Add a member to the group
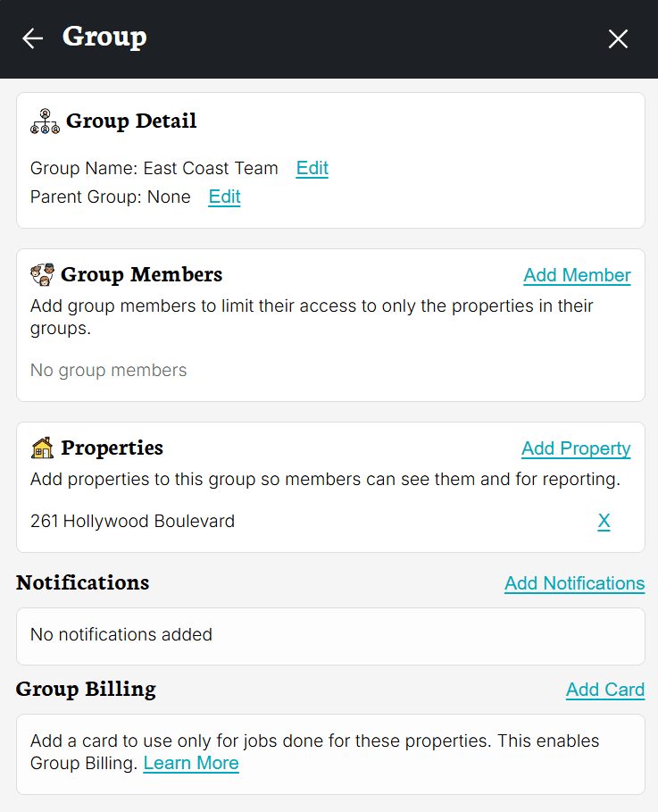The image size is (658, 812). pyautogui.click(x=577, y=275)
